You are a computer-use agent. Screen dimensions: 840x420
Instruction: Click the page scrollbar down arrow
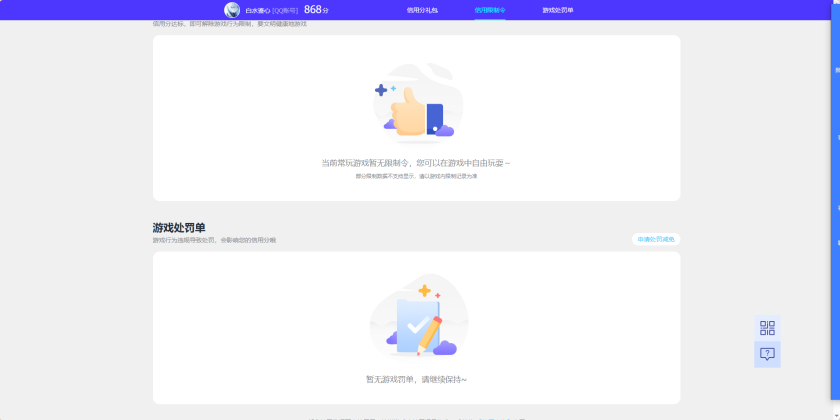[x=836, y=417]
